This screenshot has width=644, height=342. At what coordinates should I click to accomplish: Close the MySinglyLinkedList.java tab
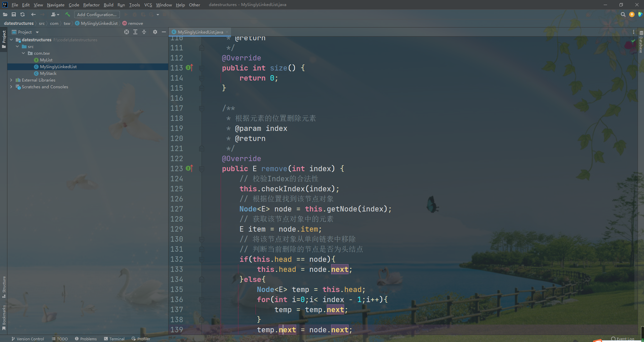click(x=227, y=32)
